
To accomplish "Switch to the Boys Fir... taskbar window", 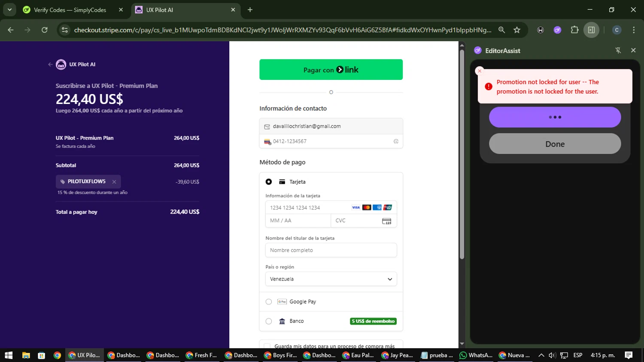I will pos(280,355).
